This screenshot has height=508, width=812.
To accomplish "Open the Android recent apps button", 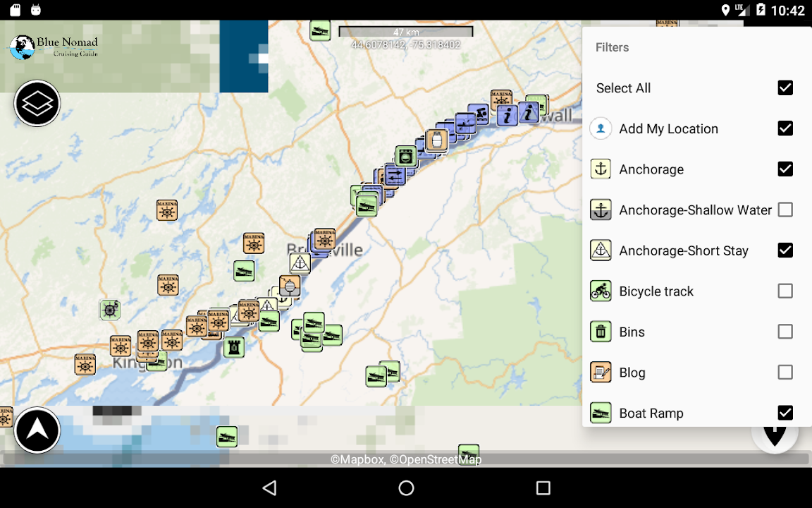I will tap(543, 488).
